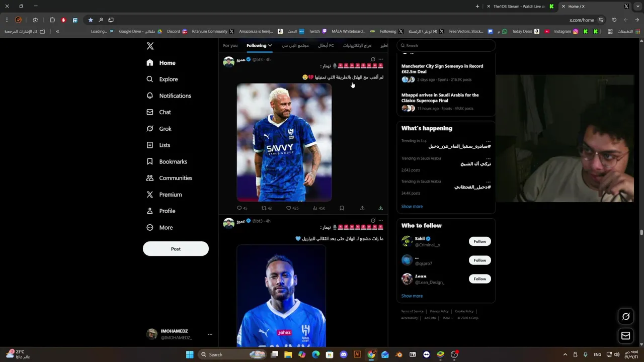Open Lists in the sidebar
Screen dimensions: 644x362
click(x=158, y=145)
